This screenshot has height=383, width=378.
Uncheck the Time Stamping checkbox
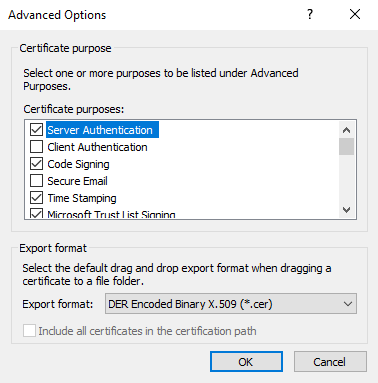coord(36,198)
